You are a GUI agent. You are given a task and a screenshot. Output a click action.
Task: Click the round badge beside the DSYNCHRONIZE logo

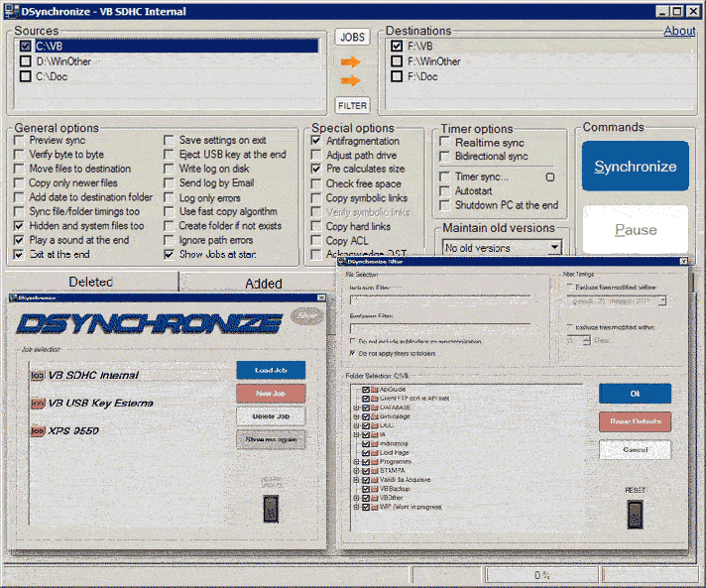(x=307, y=316)
